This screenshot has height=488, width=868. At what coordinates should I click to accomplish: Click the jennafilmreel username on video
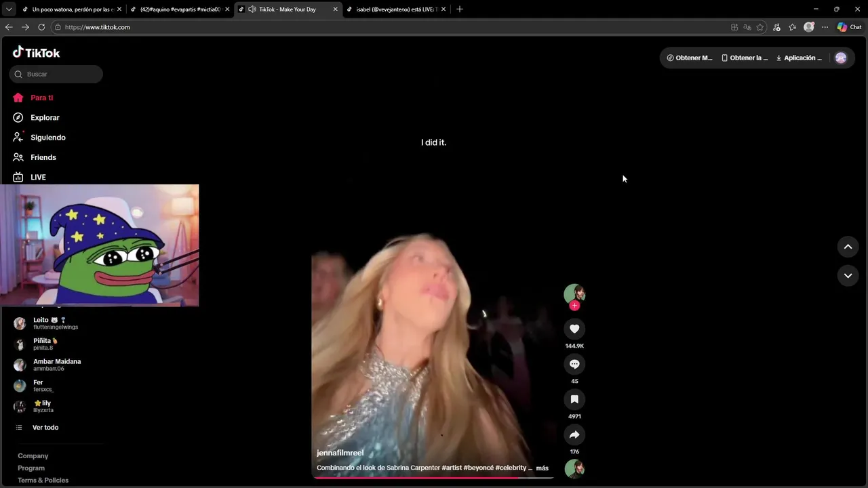point(340,453)
